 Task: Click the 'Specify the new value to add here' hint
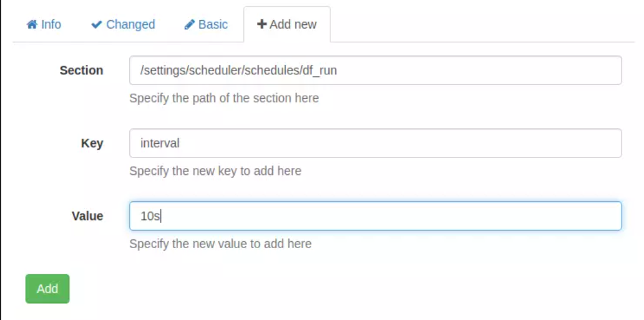coord(220,243)
